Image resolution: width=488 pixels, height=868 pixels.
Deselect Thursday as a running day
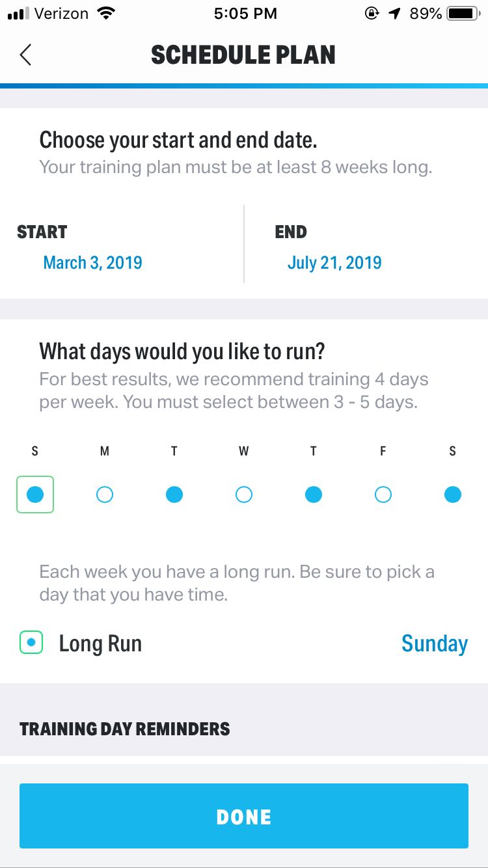click(314, 495)
